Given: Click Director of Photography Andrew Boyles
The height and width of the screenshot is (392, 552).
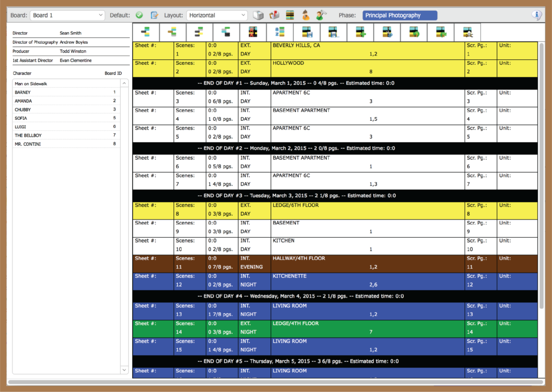Looking at the screenshot, I should pos(73,42).
